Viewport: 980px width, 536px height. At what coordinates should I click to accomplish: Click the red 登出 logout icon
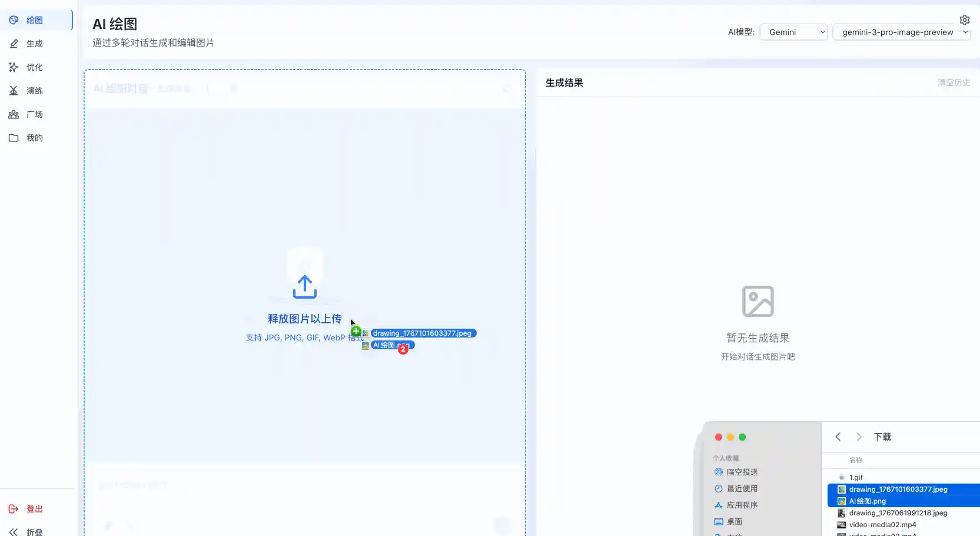[14, 509]
